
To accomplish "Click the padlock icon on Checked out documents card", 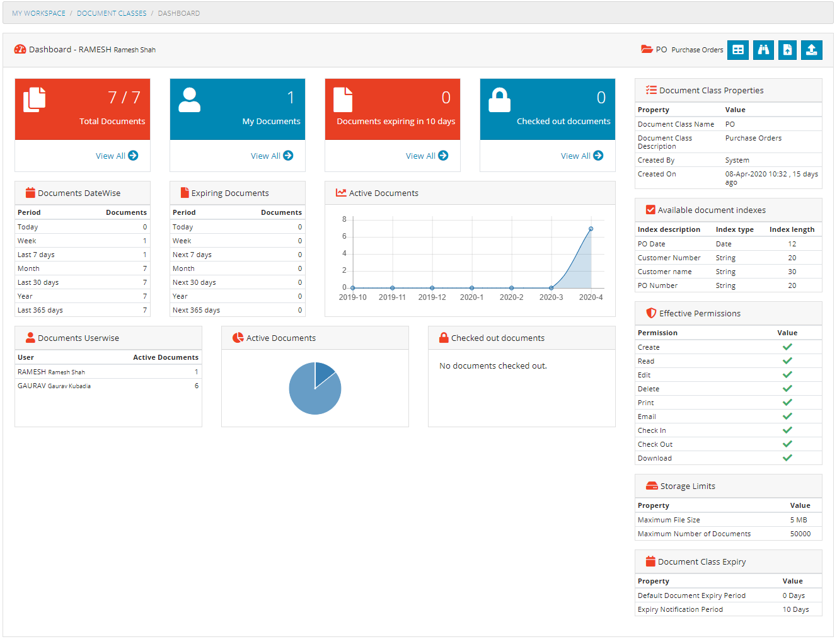I will point(499,100).
